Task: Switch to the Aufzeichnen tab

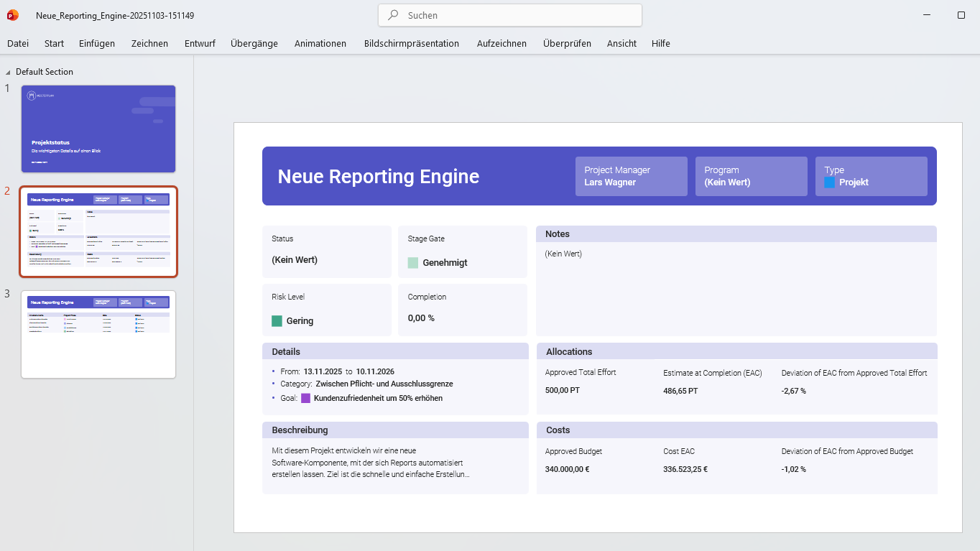Action: pyautogui.click(x=501, y=43)
